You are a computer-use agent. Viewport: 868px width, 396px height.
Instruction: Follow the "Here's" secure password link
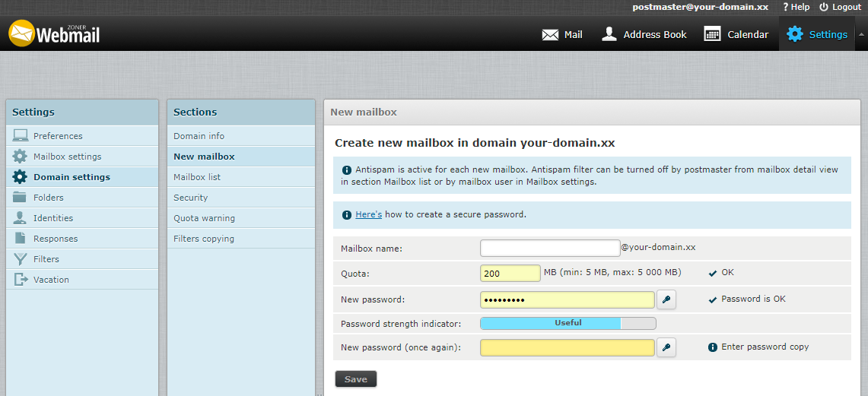coord(368,215)
